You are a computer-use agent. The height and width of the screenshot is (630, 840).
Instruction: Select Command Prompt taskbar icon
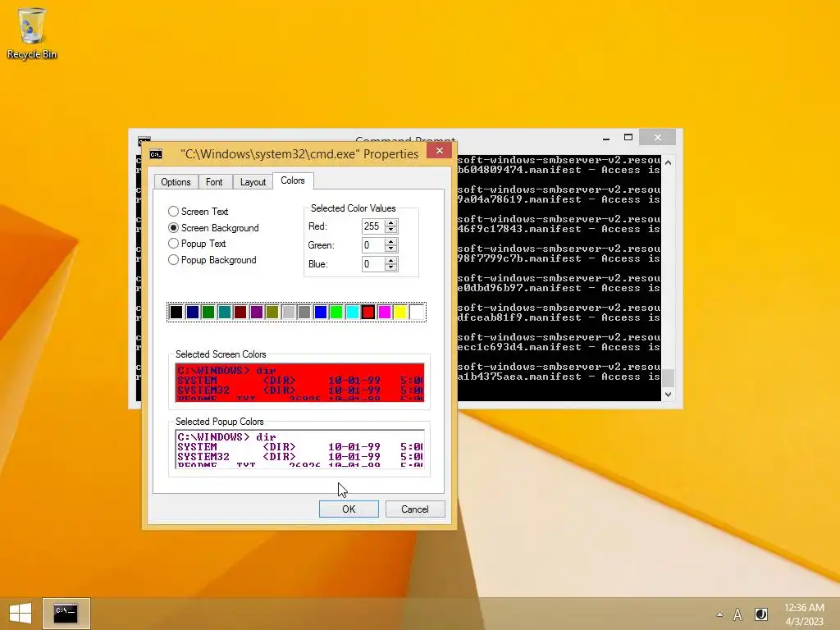pyautogui.click(x=66, y=614)
